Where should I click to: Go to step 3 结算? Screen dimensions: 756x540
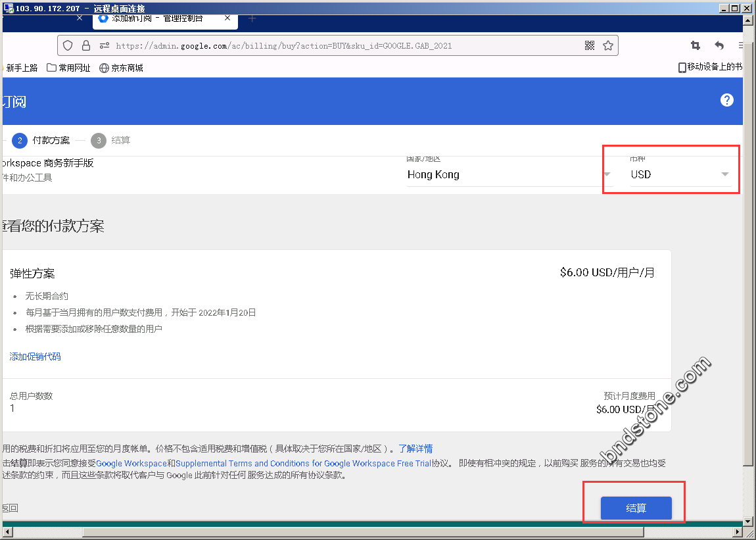tap(111, 141)
